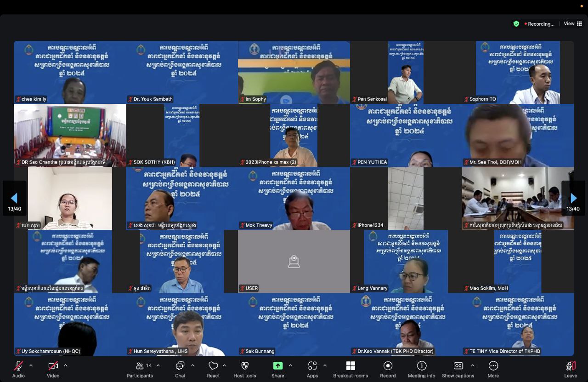Click muted mic icon beside Mao Soklim, MoH
588x382 pixels.
click(x=466, y=288)
